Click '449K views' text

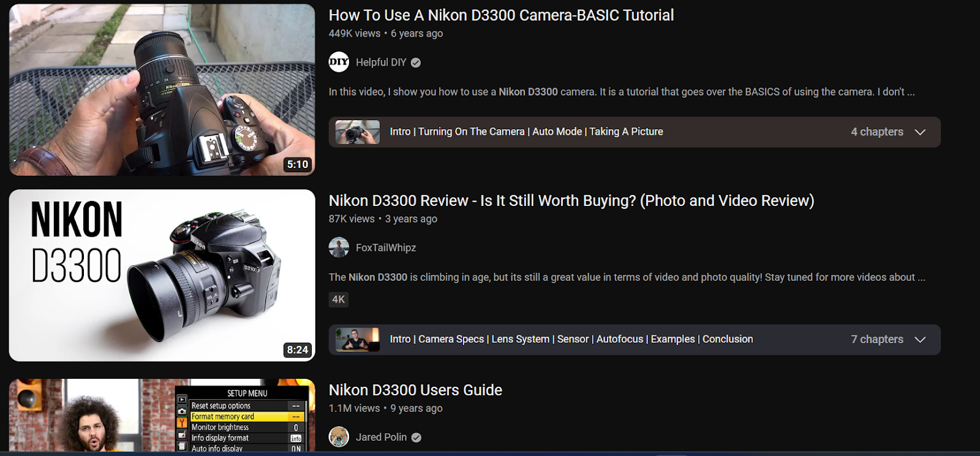click(355, 34)
